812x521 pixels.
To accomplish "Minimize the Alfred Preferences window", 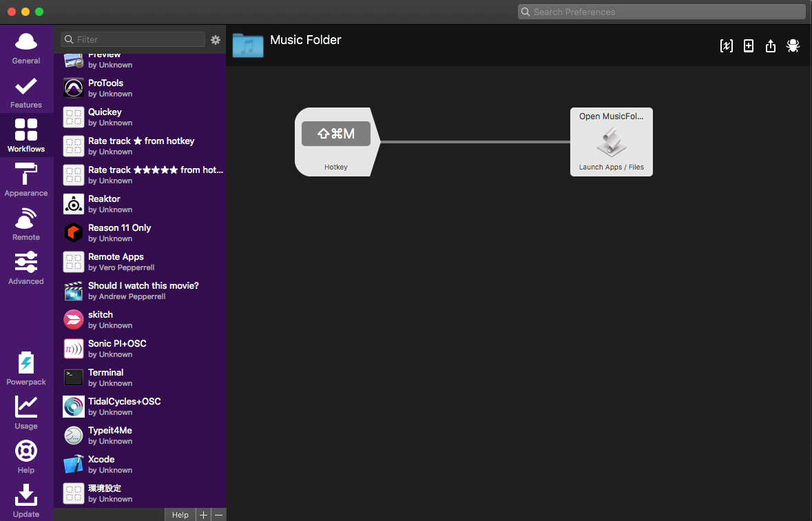I will click(25, 12).
